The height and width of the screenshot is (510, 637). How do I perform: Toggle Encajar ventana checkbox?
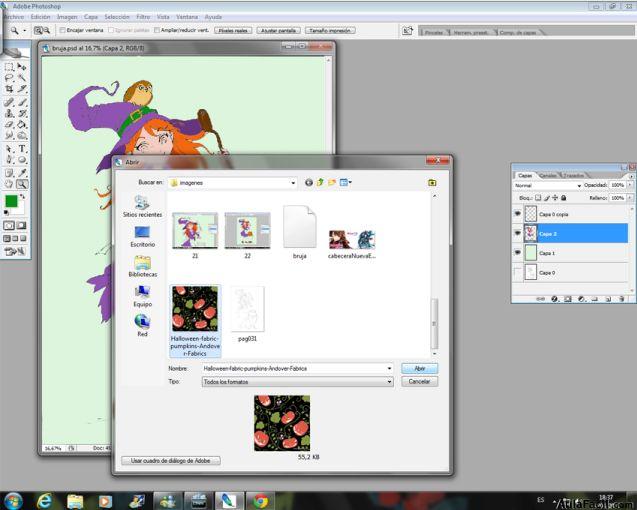63,30
